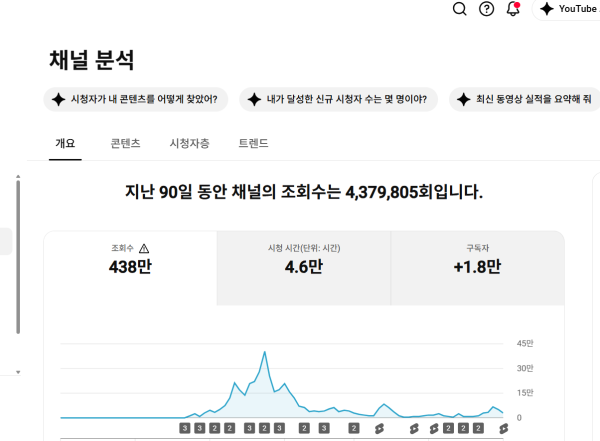
Task: Switch to the 트렌드 tab
Action: point(253,144)
